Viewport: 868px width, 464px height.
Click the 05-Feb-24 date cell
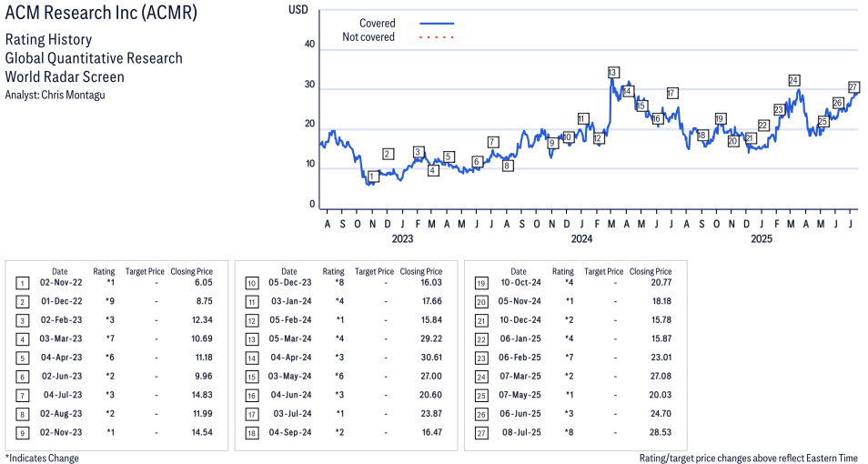[x=290, y=320]
